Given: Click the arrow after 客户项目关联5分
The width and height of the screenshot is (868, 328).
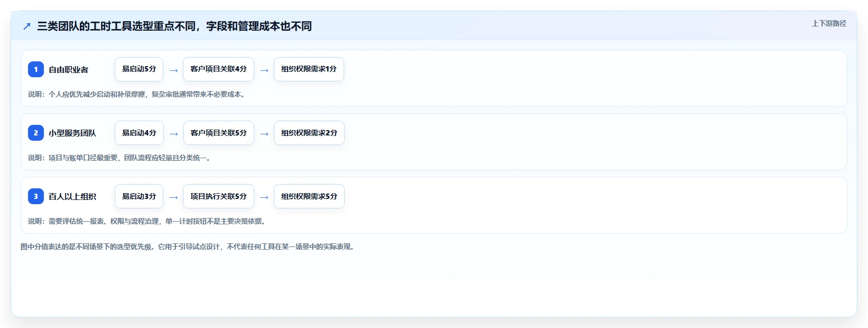Looking at the screenshot, I should pyautogui.click(x=264, y=133).
